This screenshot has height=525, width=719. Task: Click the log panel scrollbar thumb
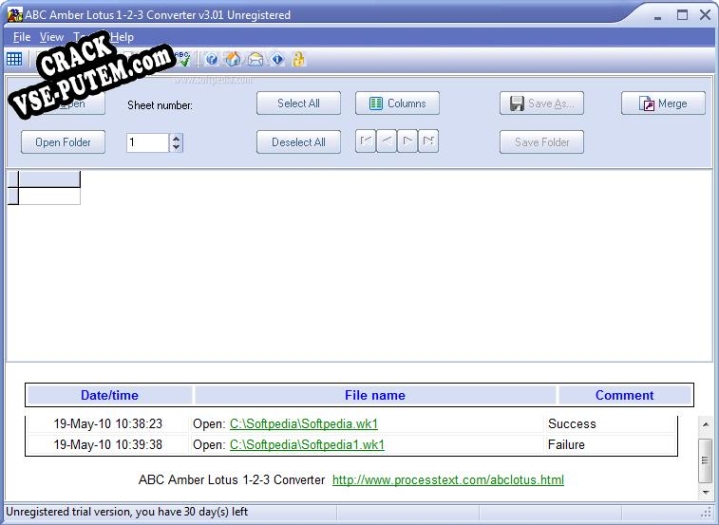coord(705,460)
